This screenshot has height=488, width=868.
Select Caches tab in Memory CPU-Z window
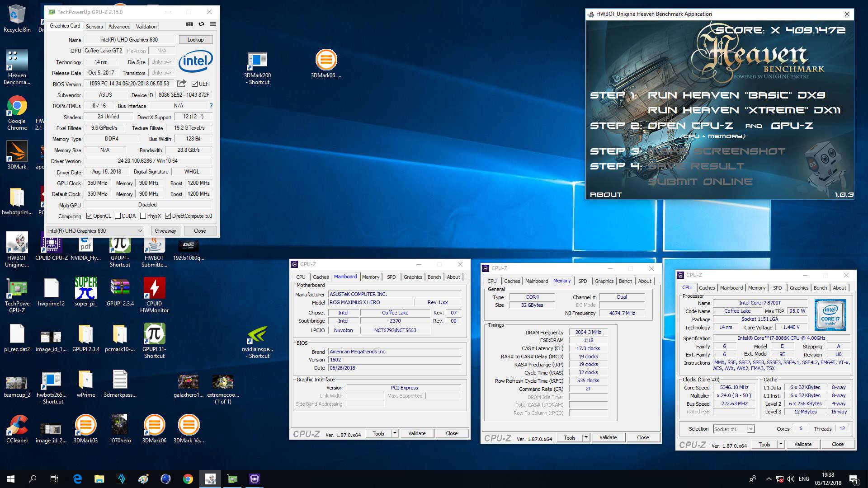tap(512, 281)
